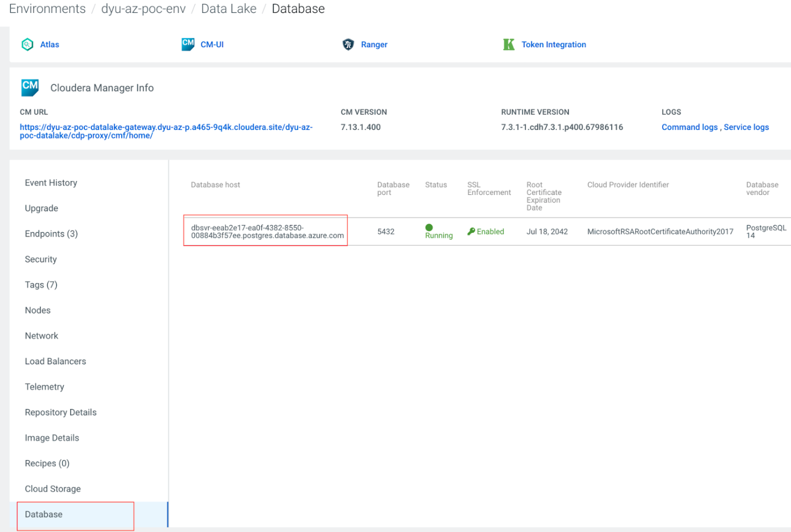Click the green Running status dot
Image resolution: width=791 pixels, height=532 pixels.
tap(429, 228)
